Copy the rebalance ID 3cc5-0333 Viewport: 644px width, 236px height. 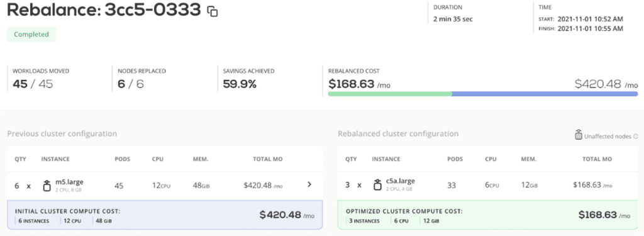pyautogui.click(x=213, y=11)
